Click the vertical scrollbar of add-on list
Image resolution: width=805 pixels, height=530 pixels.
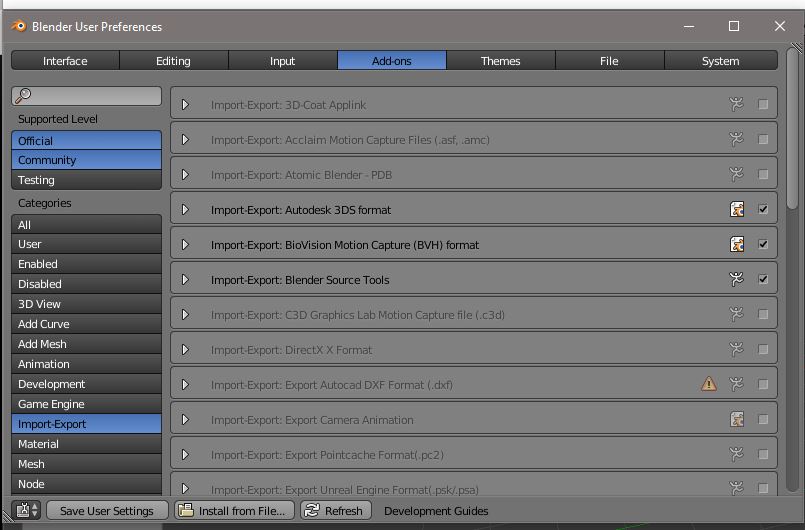pos(793,128)
